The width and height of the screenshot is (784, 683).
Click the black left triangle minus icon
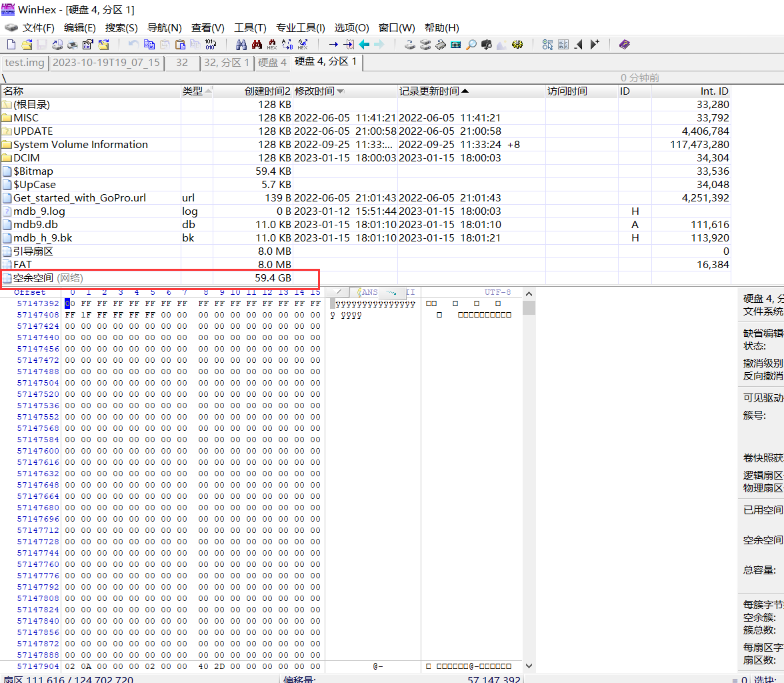pyautogui.click(x=579, y=45)
